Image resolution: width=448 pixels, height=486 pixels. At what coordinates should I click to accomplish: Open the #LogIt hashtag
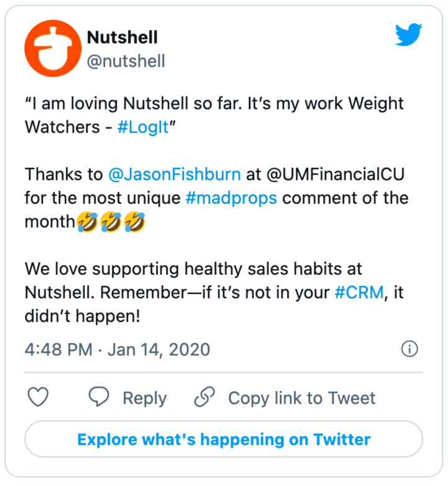(143, 127)
